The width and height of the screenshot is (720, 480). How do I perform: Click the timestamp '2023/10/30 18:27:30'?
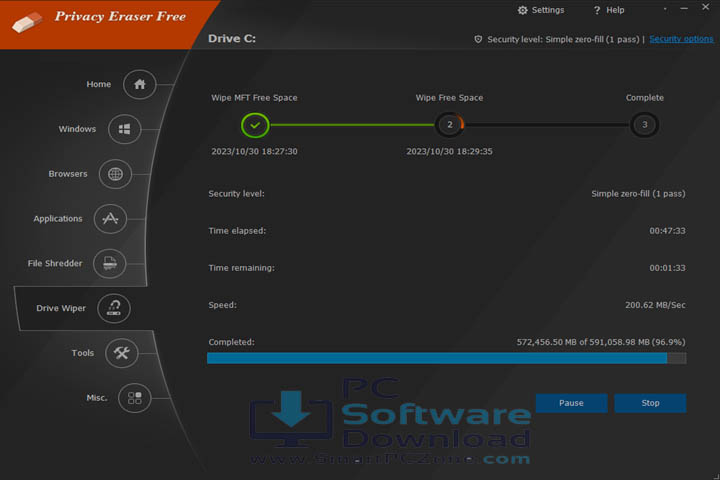click(254, 152)
